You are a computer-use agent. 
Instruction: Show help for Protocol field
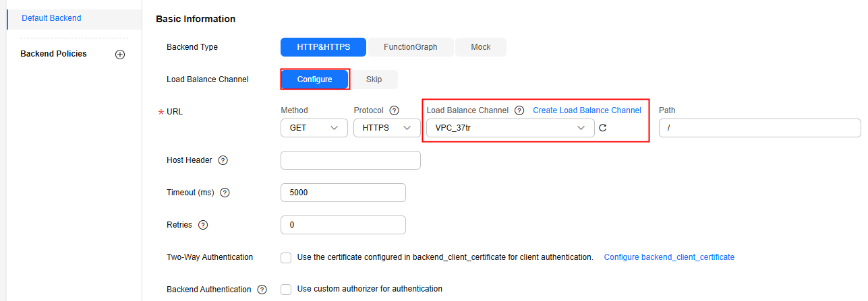(394, 110)
